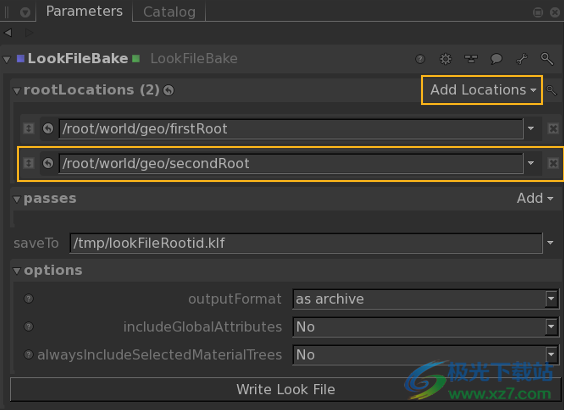Click the node graph icon in header
Image resolution: width=564 pixels, height=410 pixels.
tap(471, 59)
